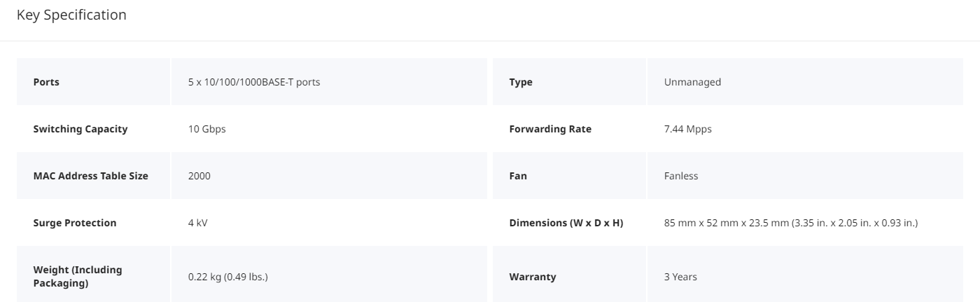Select the Type label cell

click(x=569, y=82)
